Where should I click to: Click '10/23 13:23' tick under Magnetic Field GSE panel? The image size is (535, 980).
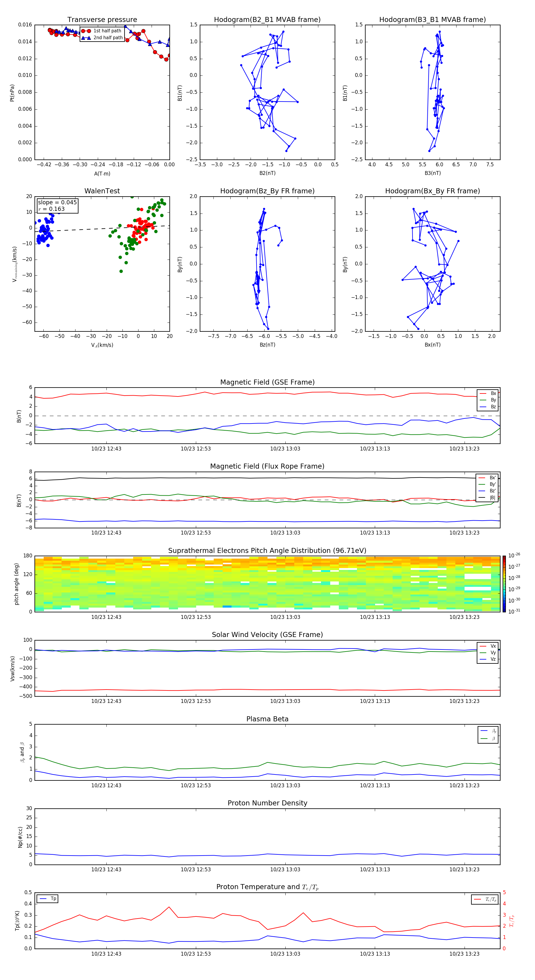pos(465,449)
